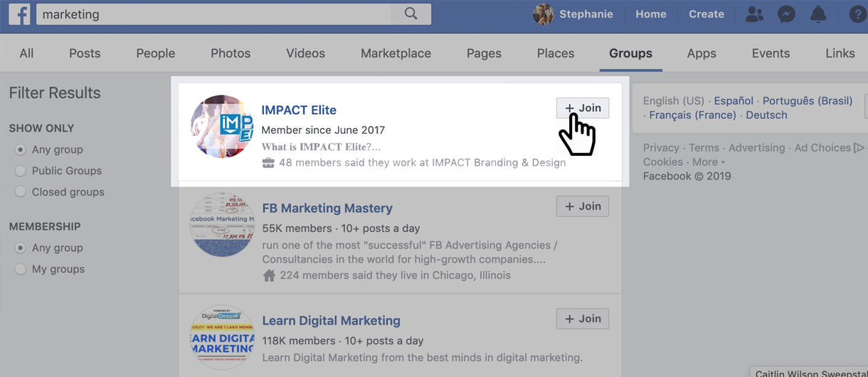Screen dimensions: 868x377
Task: Open FB Marketing Mastery group thumbnail
Action: [222, 225]
